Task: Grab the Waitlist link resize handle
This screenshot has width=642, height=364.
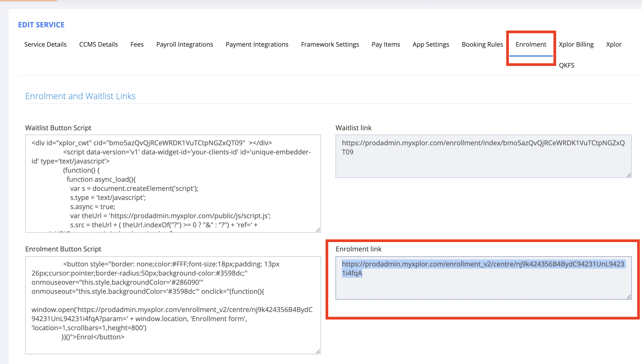Action: coord(629,175)
